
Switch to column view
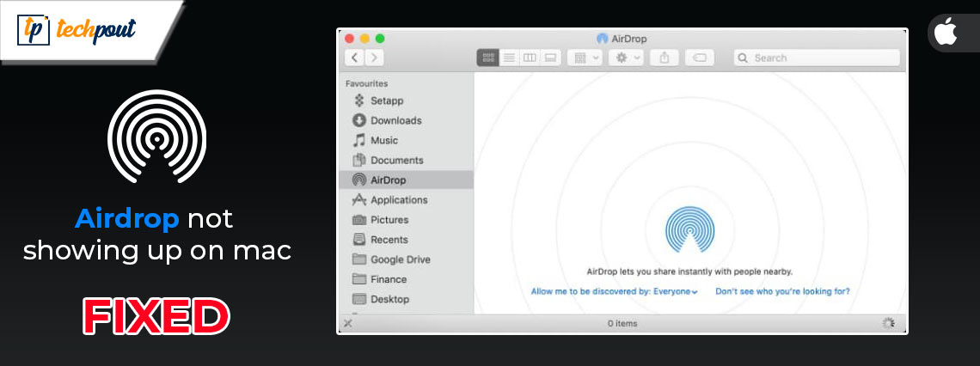tap(530, 58)
